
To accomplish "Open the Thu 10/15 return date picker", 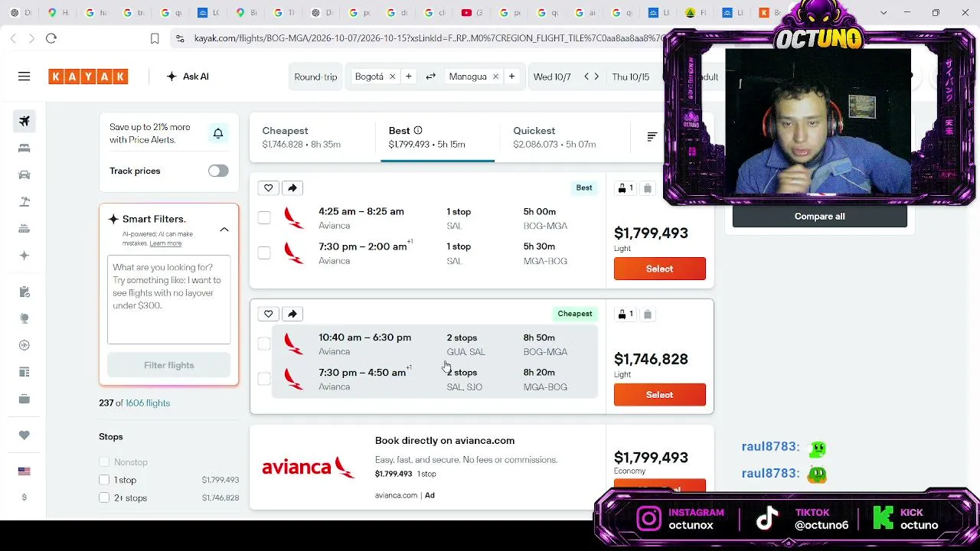I will (x=630, y=77).
